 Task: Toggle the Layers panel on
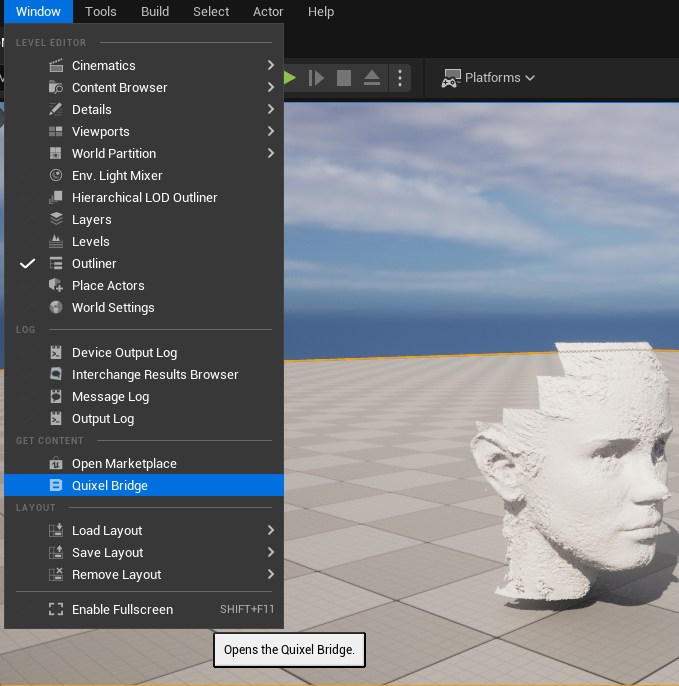[x=92, y=220]
